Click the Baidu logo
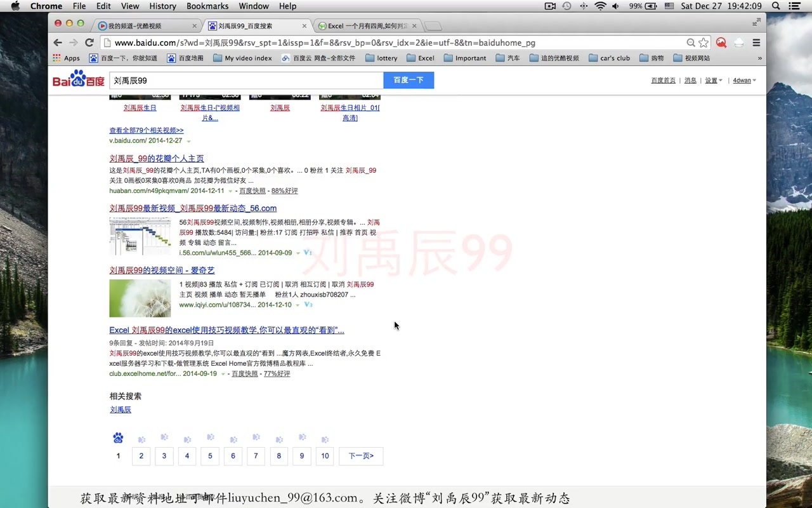 78,80
